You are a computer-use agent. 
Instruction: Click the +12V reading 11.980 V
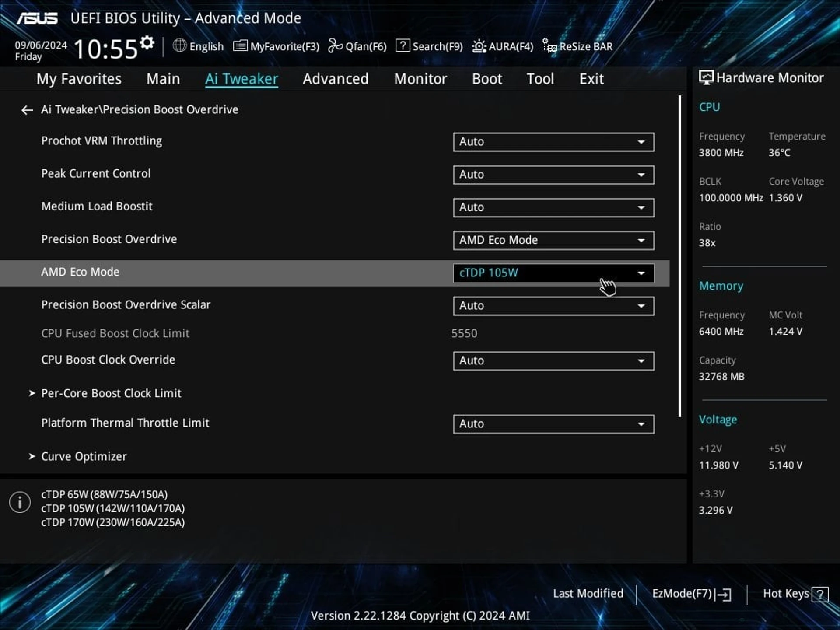(718, 465)
